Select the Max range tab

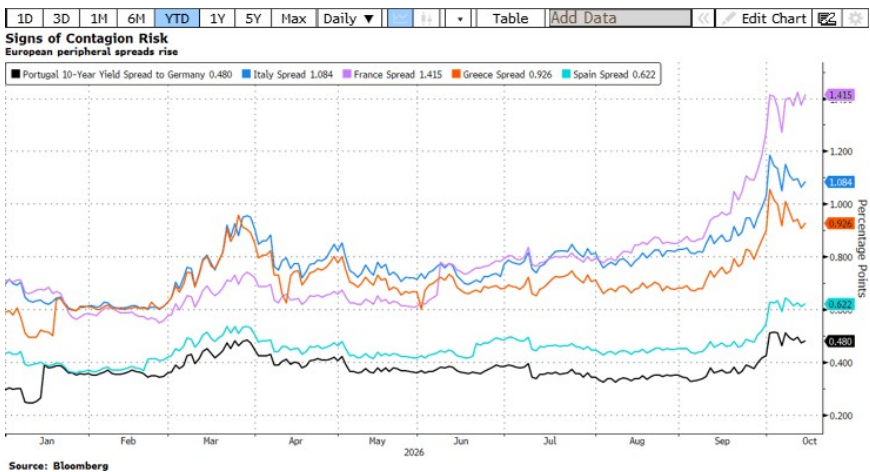[294, 18]
